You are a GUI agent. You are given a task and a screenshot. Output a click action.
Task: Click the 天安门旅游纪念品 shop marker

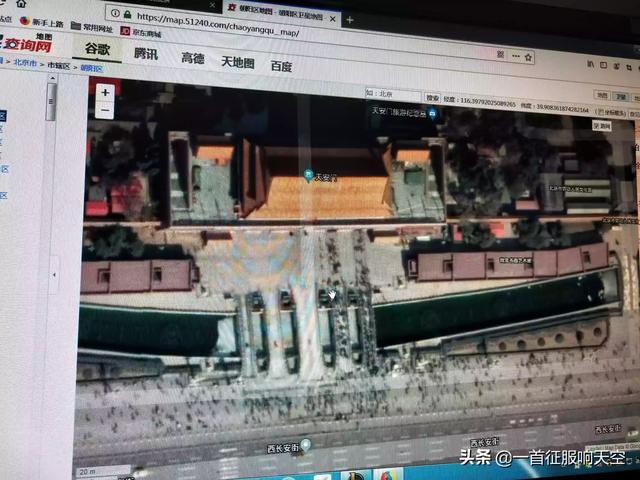pos(433,113)
